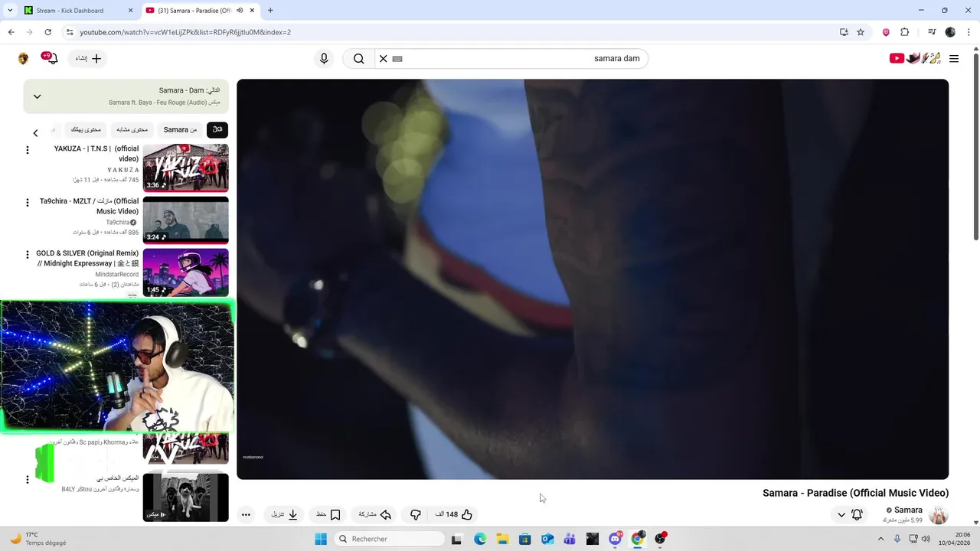Open the YouTube account avatar
This screenshot has height=551, width=980.
click(23, 59)
